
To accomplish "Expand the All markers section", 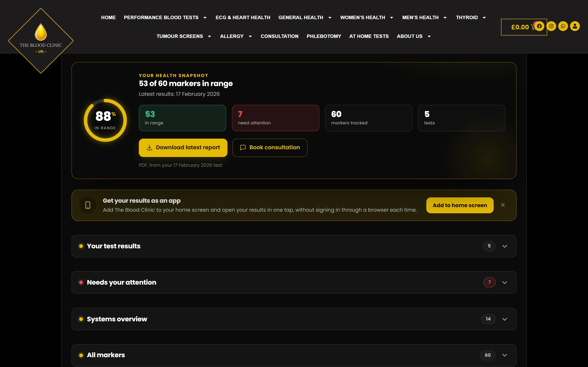I will [294, 355].
